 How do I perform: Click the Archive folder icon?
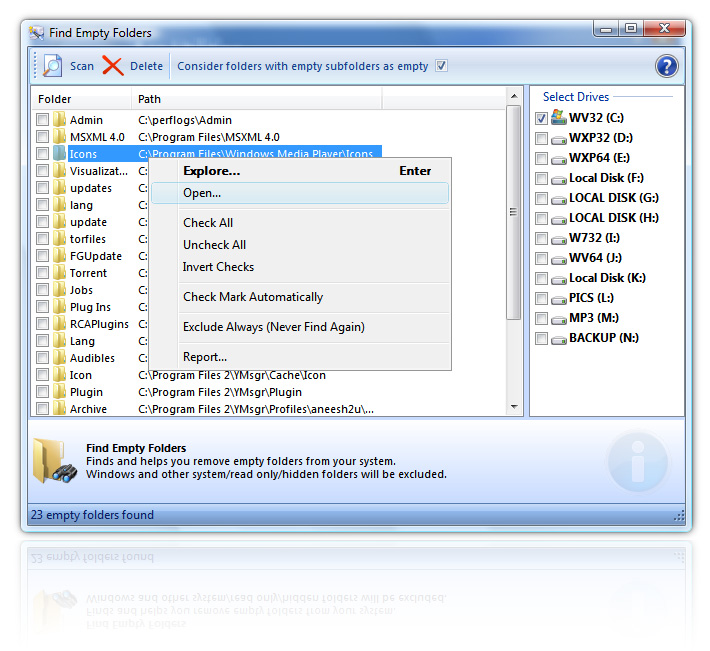59,409
